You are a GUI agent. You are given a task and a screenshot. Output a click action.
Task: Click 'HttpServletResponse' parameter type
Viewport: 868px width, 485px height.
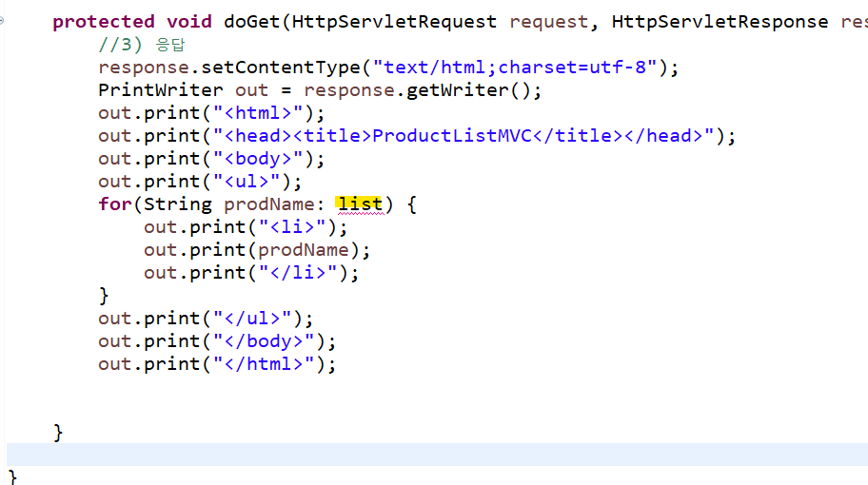pyautogui.click(x=720, y=22)
